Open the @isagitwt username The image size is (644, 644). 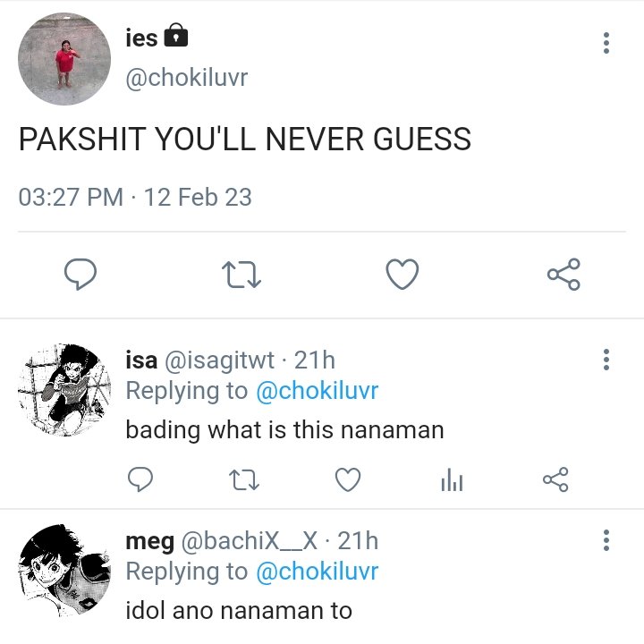coord(219,360)
